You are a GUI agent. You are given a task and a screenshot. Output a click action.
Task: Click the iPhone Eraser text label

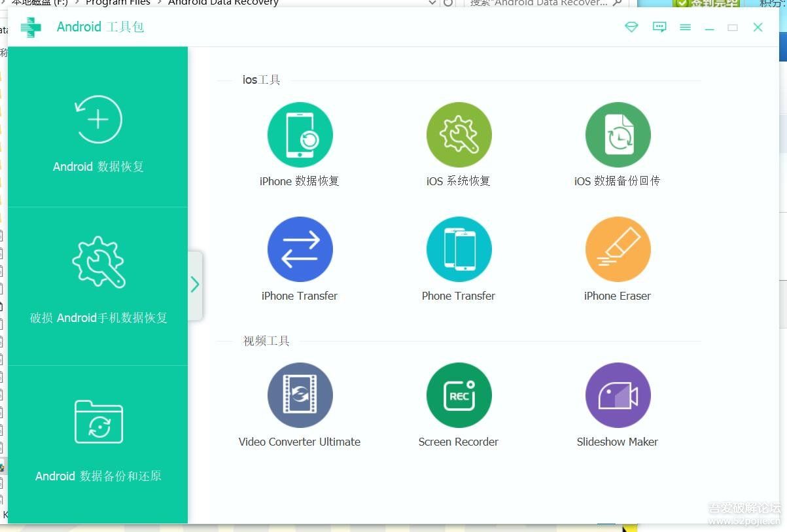pyautogui.click(x=618, y=296)
